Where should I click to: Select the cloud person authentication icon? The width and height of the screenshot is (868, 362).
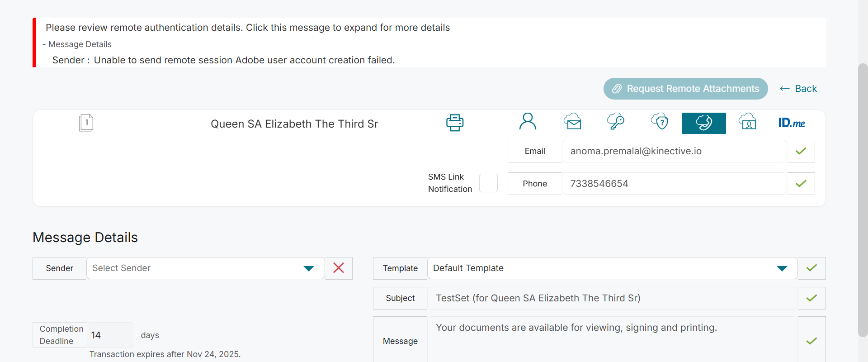point(748,122)
